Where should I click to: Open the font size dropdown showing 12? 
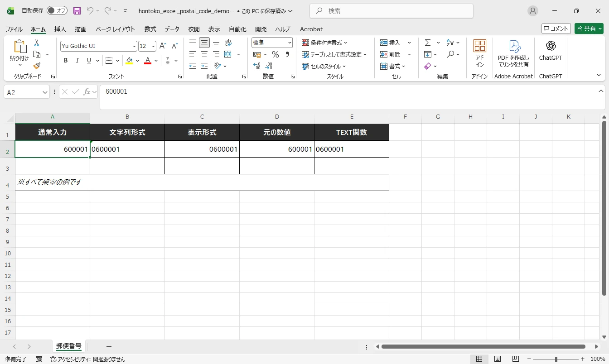tap(153, 46)
